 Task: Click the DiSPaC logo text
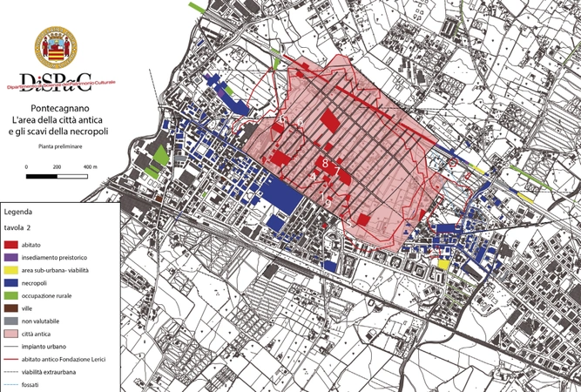tap(52, 81)
